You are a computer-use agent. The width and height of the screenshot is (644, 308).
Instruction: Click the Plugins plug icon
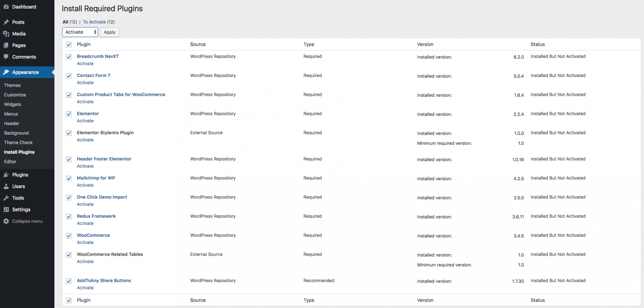(x=6, y=175)
